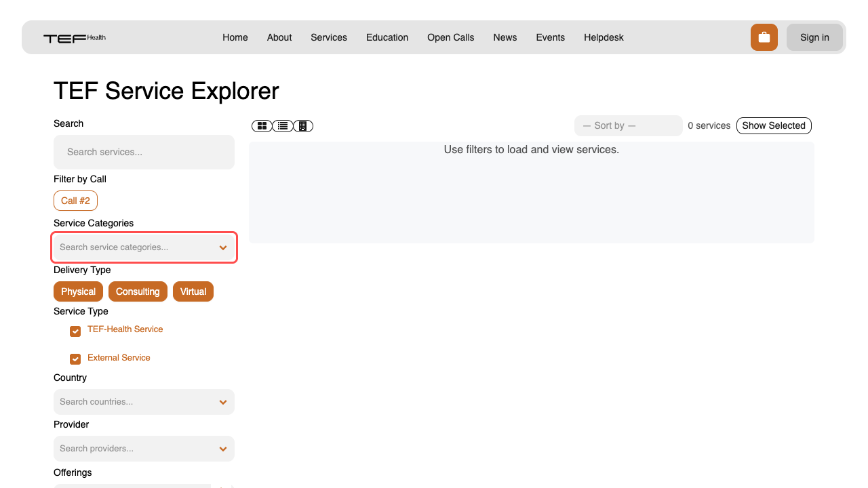Open the Services menu item
868x488 pixels.
click(x=329, y=37)
